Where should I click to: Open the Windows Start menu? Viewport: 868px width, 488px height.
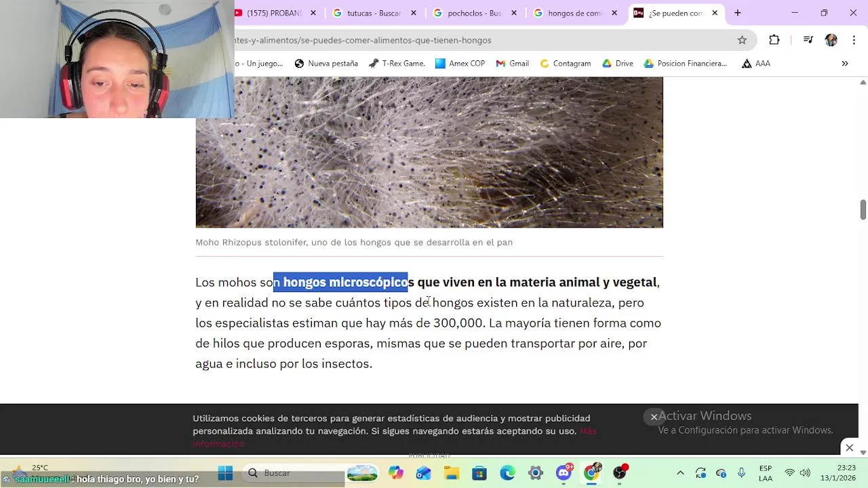pyautogui.click(x=226, y=472)
